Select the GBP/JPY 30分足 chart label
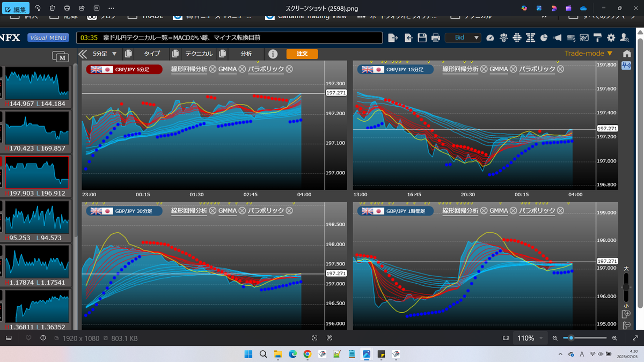The height and width of the screenshot is (362, 644). coord(125,211)
